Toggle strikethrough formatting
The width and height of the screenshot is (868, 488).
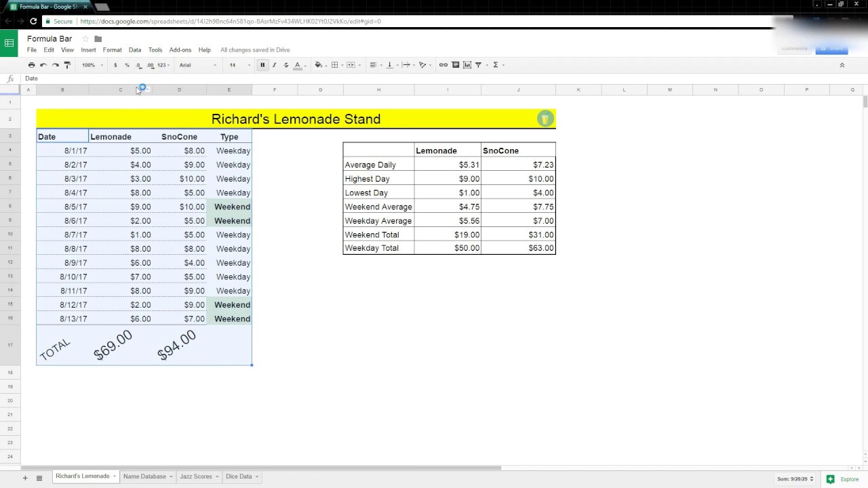(x=285, y=65)
